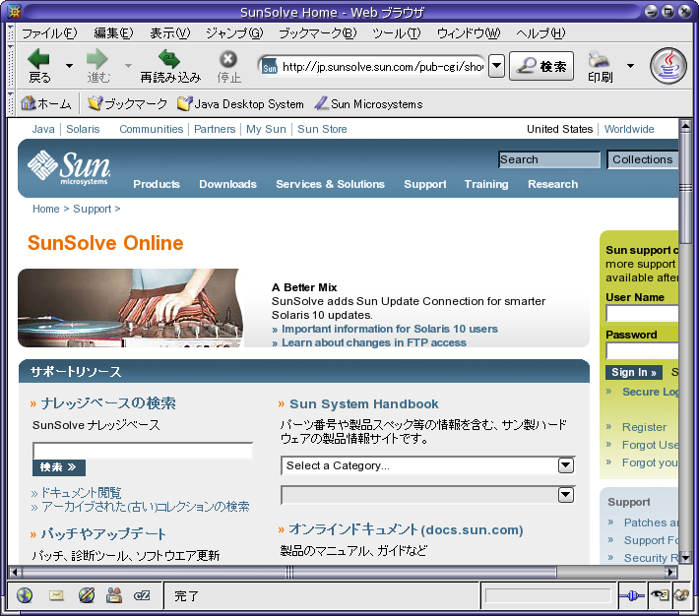Click the horizontal scrollbar right arrow

670,572
